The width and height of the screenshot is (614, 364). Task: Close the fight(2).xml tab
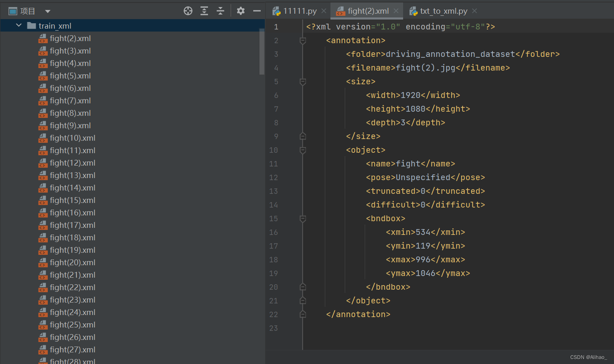click(x=396, y=11)
